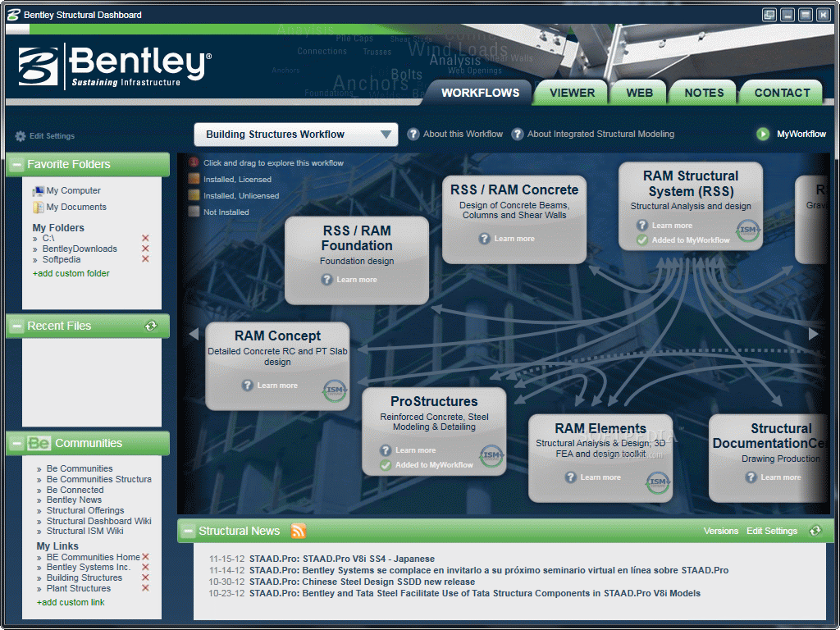Open the STAAD.Pro V8i SS4 - Japanese news item
This screenshot has height=630, width=840.
tap(342, 559)
